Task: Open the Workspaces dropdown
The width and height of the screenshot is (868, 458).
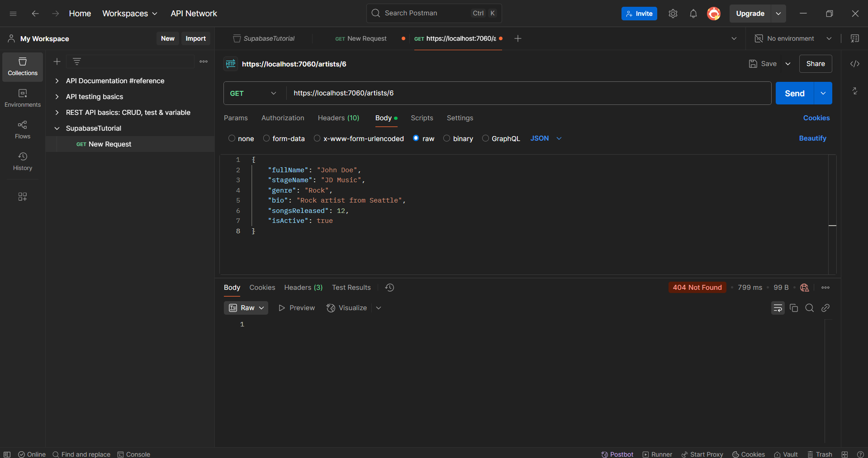Action: pos(130,14)
